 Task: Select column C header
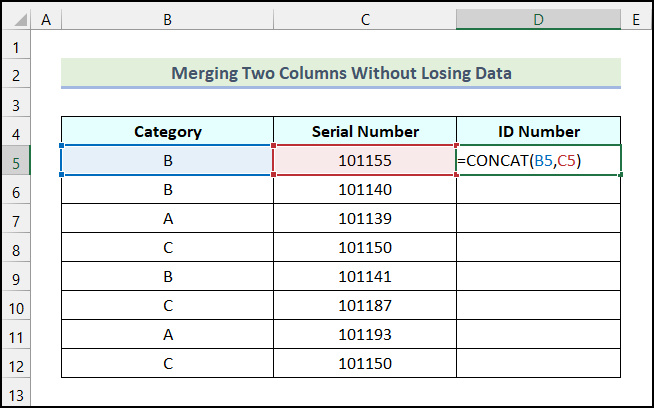365,19
